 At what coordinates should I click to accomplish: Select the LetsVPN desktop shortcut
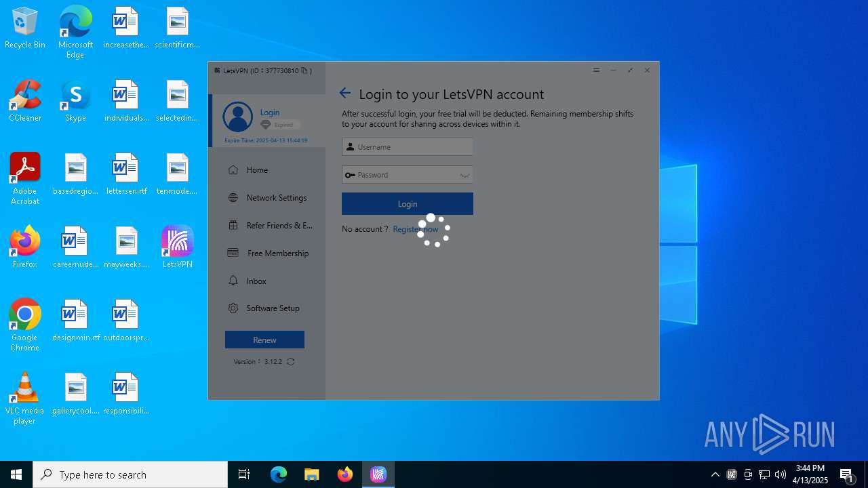[178, 248]
